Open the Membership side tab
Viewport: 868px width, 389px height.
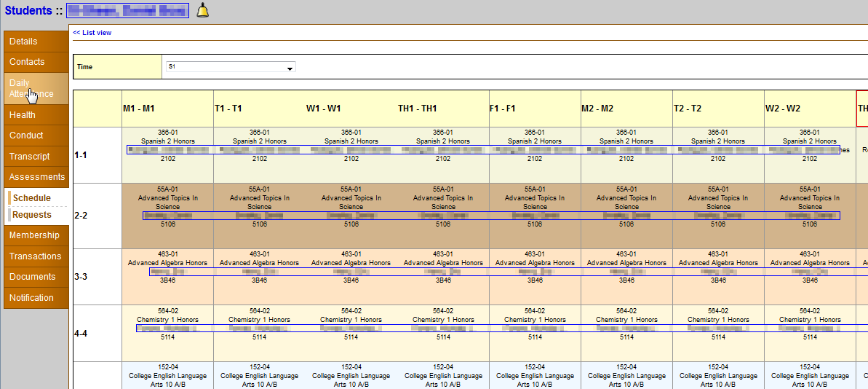[x=36, y=235]
